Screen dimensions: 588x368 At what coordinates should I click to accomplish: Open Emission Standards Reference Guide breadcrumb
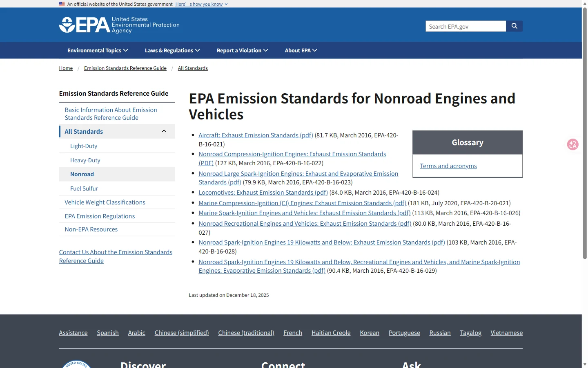click(125, 68)
